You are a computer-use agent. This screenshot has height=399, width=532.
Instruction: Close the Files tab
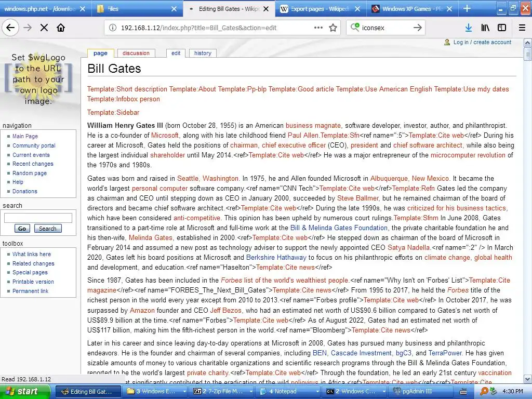pos(174,9)
